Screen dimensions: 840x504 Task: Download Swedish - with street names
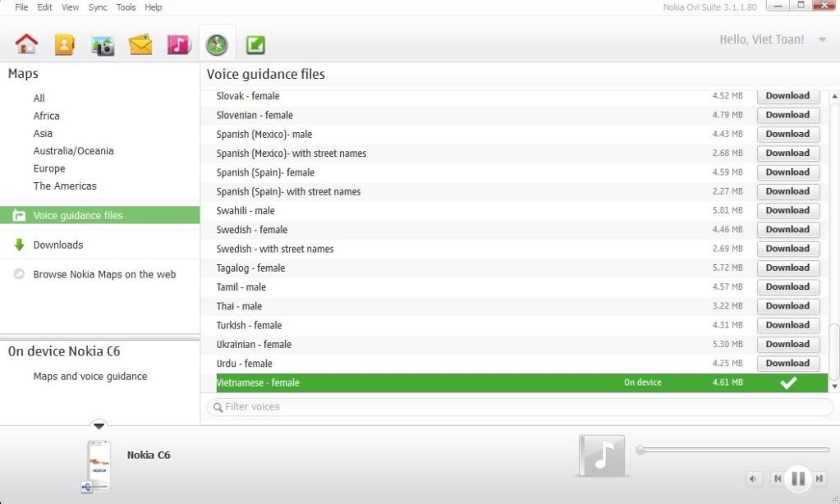788,249
